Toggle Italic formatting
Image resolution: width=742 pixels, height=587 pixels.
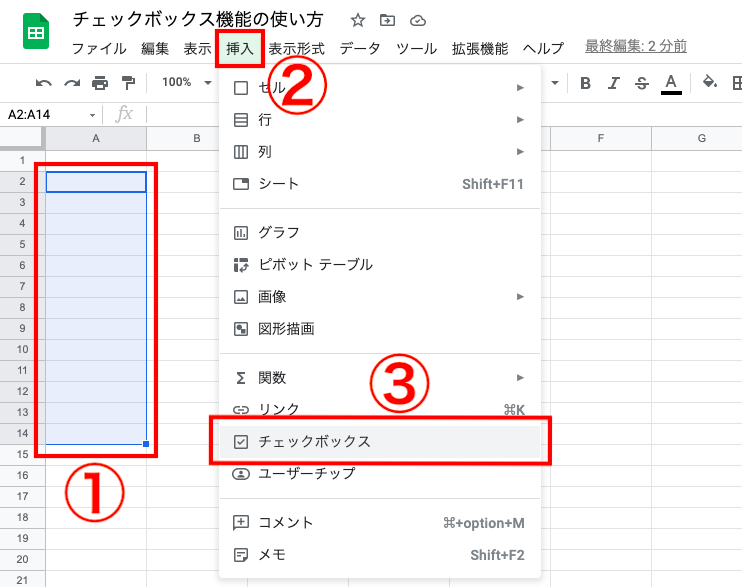(614, 83)
